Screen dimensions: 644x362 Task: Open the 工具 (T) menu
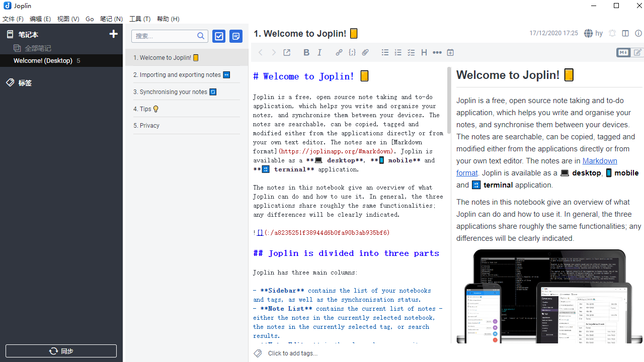[140, 19]
